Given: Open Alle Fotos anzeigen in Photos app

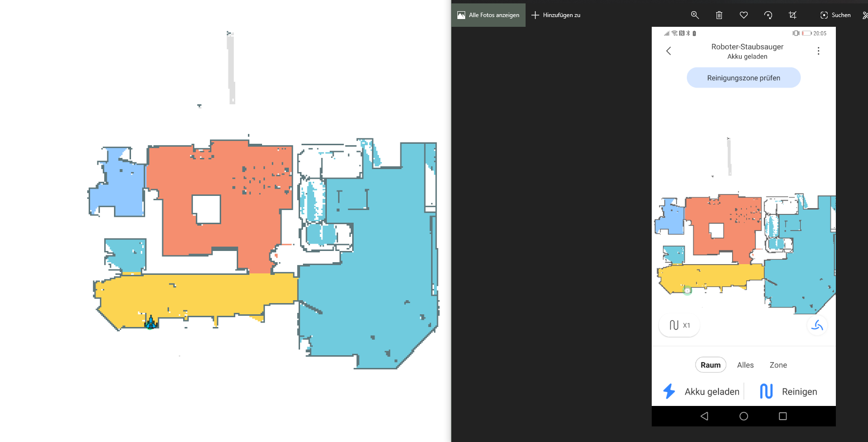Looking at the screenshot, I should tap(489, 15).
